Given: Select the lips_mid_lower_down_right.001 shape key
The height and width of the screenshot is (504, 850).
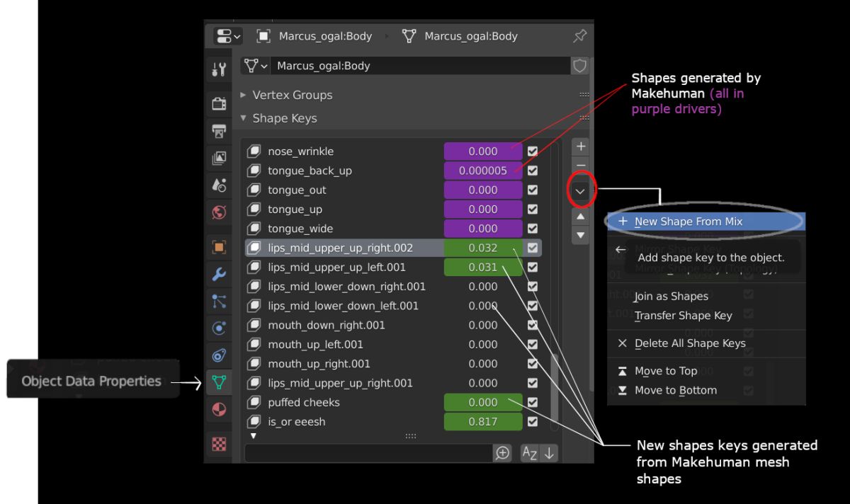Looking at the screenshot, I should (x=346, y=287).
